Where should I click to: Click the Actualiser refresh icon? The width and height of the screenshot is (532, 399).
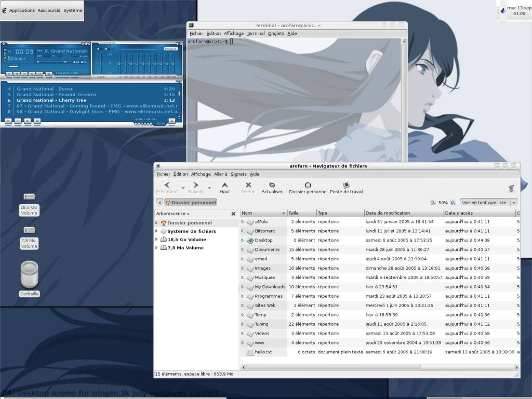pos(272,185)
